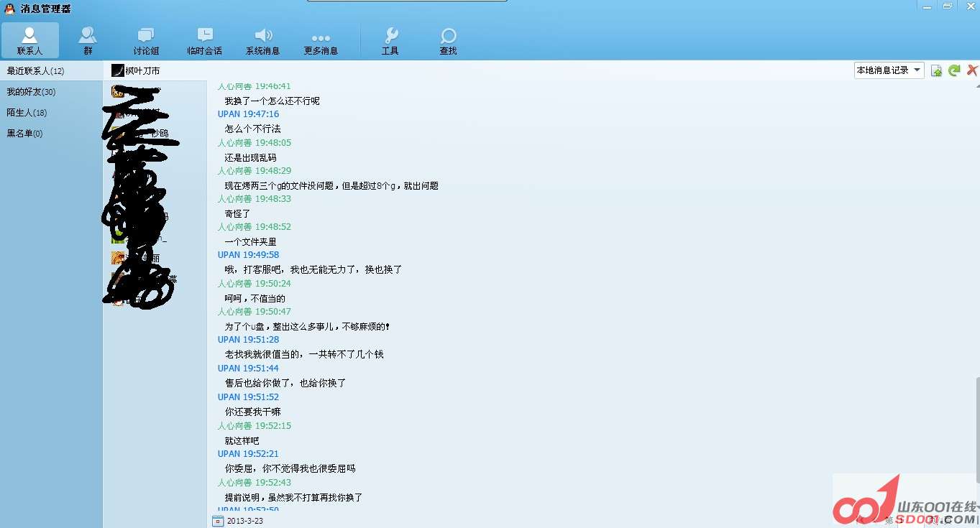Image resolution: width=980 pixels, height=528 pixels.
Task: Open the 联系人 contacts tab
Action: coord(29,41)
